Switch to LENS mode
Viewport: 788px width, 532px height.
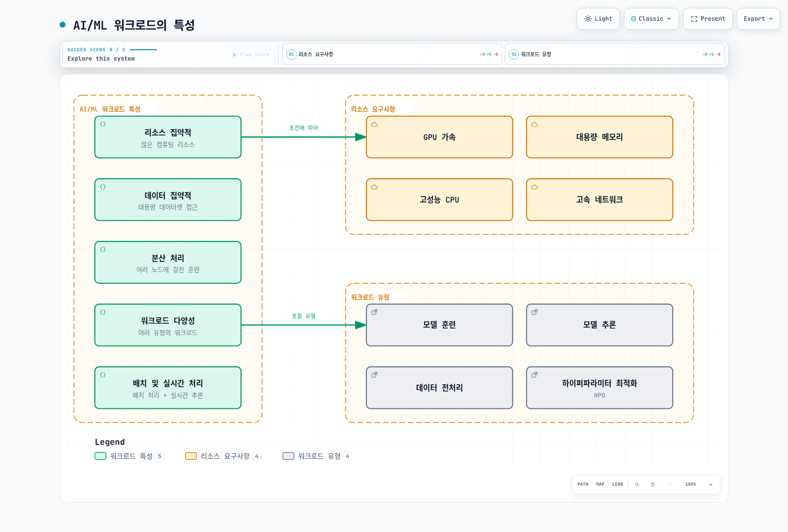[x=618, y=484]
